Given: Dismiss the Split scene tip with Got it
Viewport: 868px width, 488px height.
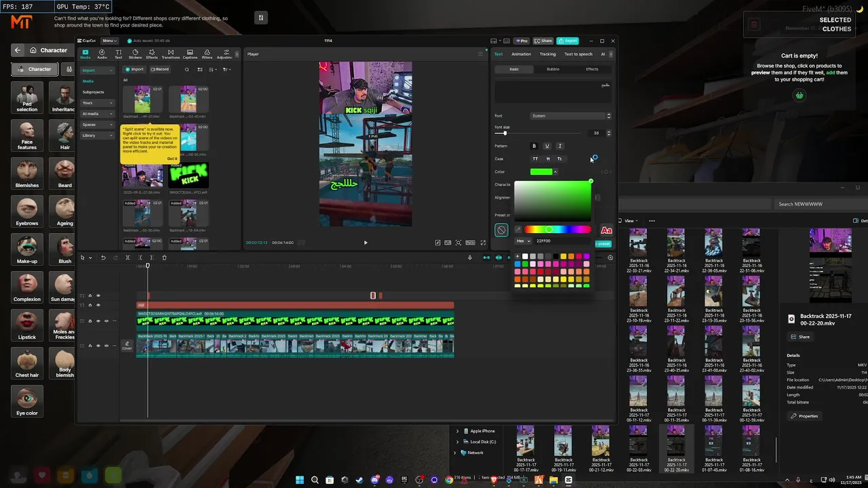Looking at the screenshot, I should 172,159.
